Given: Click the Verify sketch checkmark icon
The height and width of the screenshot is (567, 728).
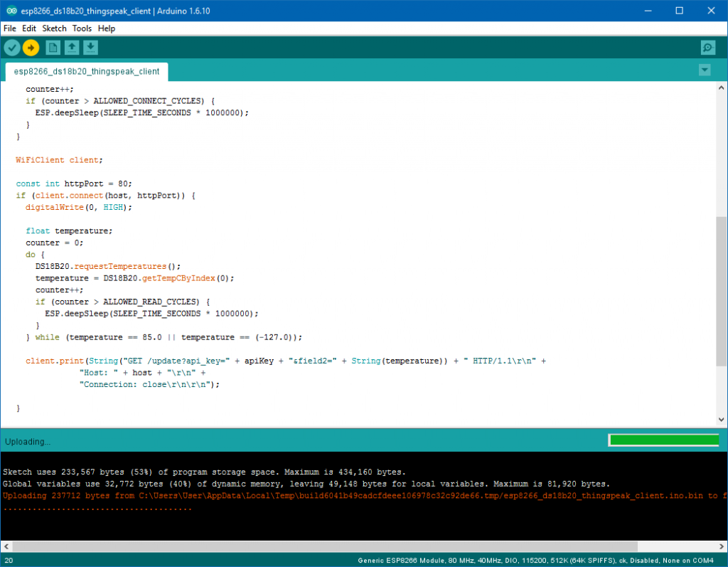Looking at the screenshot, I should pyautogui.click(x=12, y=48).
